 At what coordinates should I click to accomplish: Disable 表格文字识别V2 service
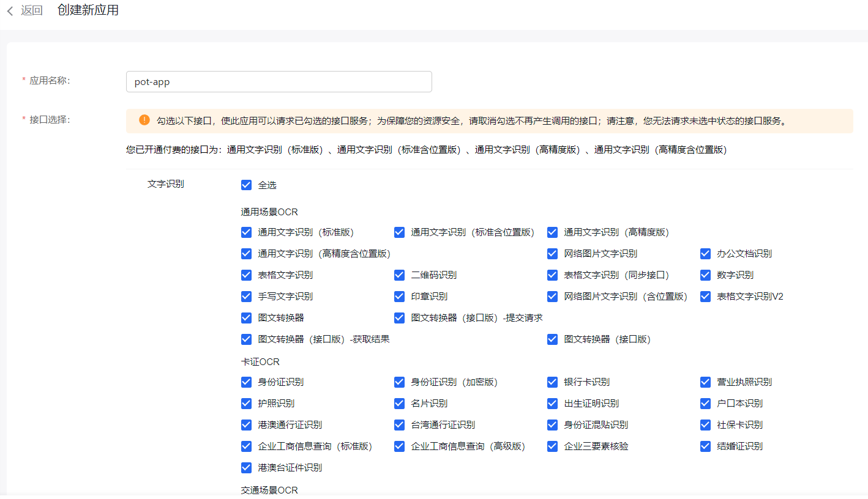point(705,296)
